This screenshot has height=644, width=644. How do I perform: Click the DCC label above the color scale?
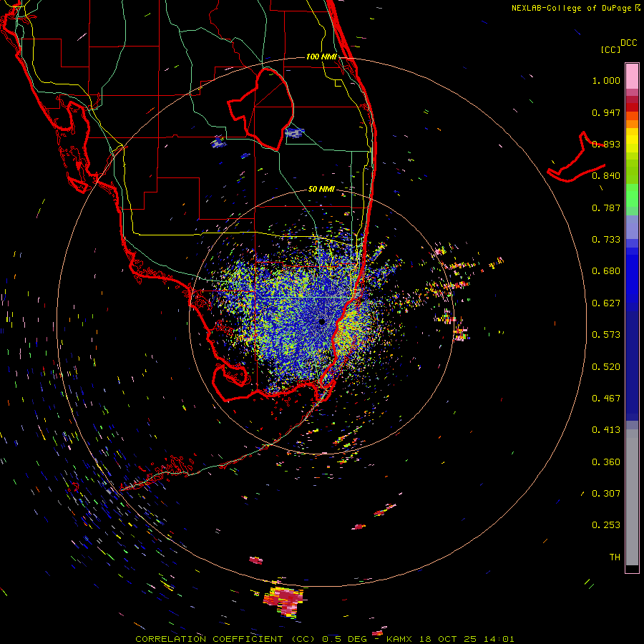click(x=628, y=43)
